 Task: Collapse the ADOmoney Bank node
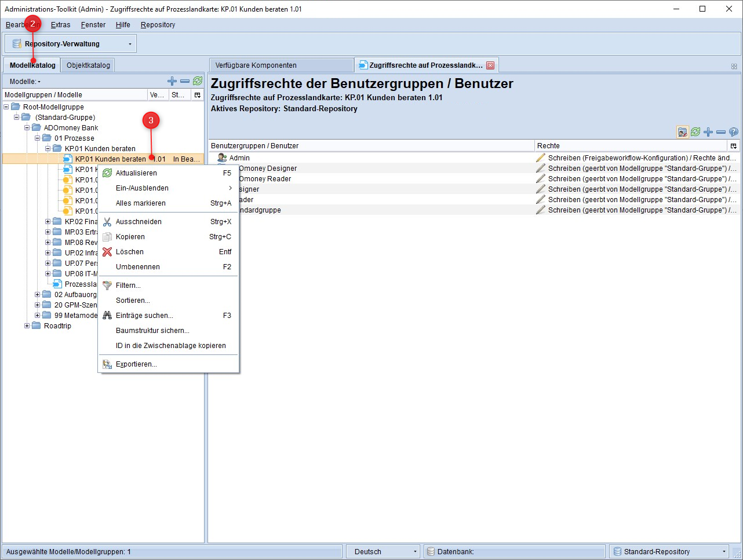coord(27,128)
